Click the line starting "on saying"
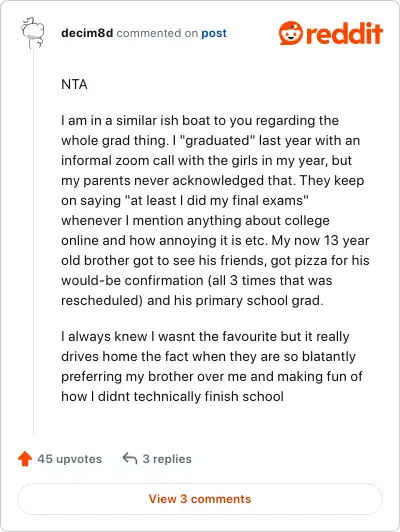This screenshot has width=400, height=532. pyautogui.click(x=185, y=201)
